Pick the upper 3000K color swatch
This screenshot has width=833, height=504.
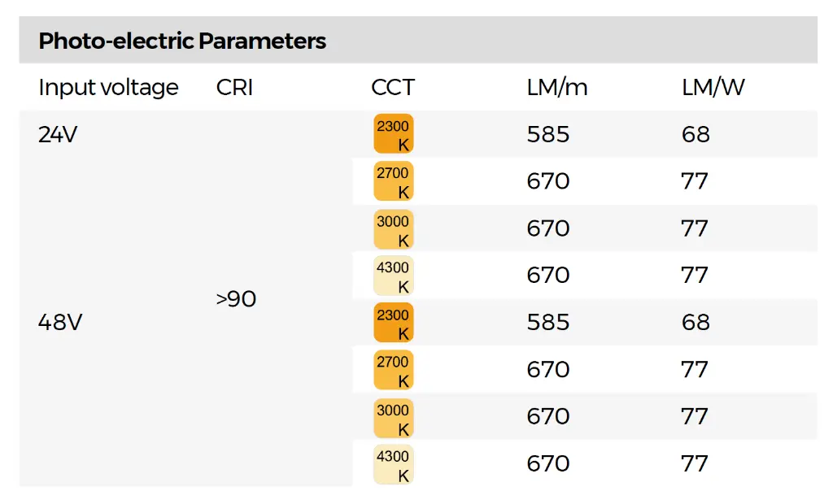394,228
